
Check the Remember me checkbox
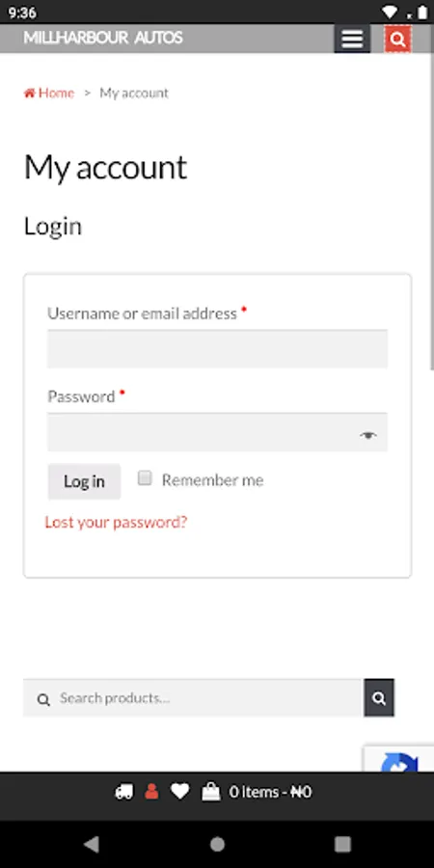pyautogui.click(x=145, y=477)
